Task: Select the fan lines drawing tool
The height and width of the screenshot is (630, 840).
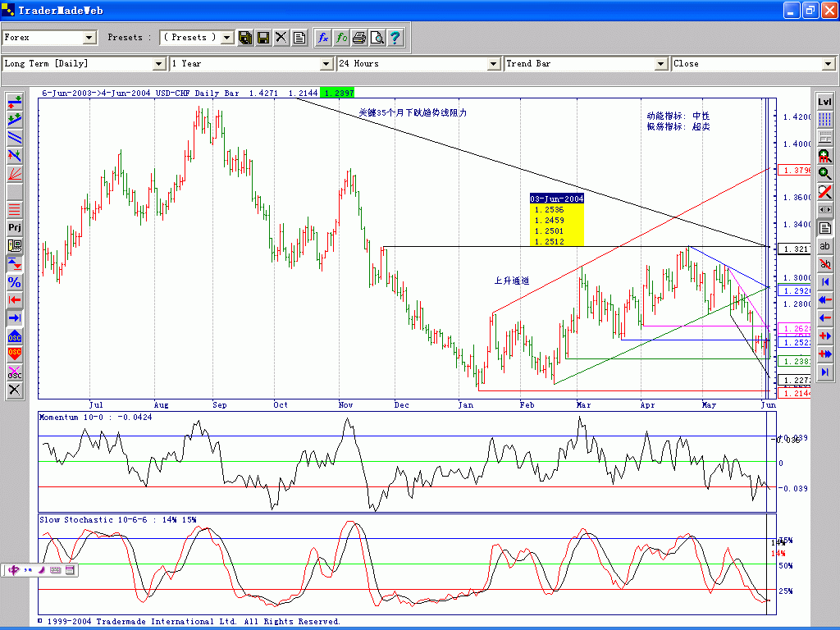Action: [15, 173]
